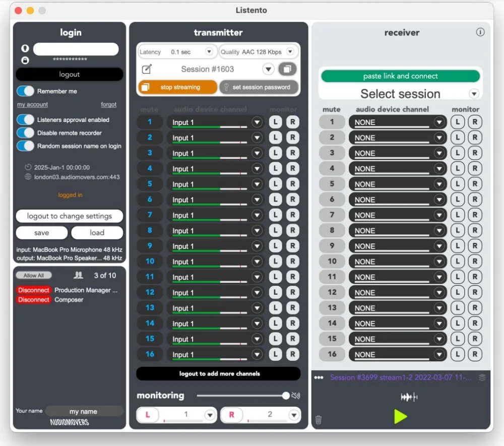Click the Your name field
The height and width of the screenshot is (446, 504).
[x=84, y=411]
